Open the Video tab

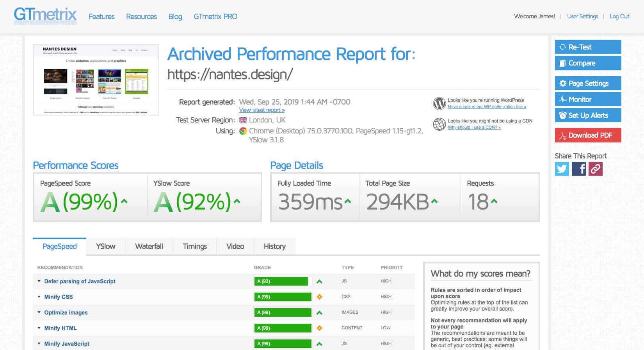click(235, 247)
